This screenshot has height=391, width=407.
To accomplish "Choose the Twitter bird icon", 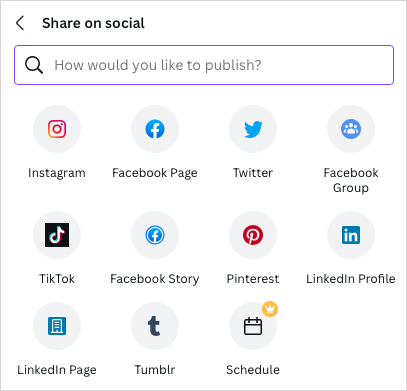I will (253, 129).
